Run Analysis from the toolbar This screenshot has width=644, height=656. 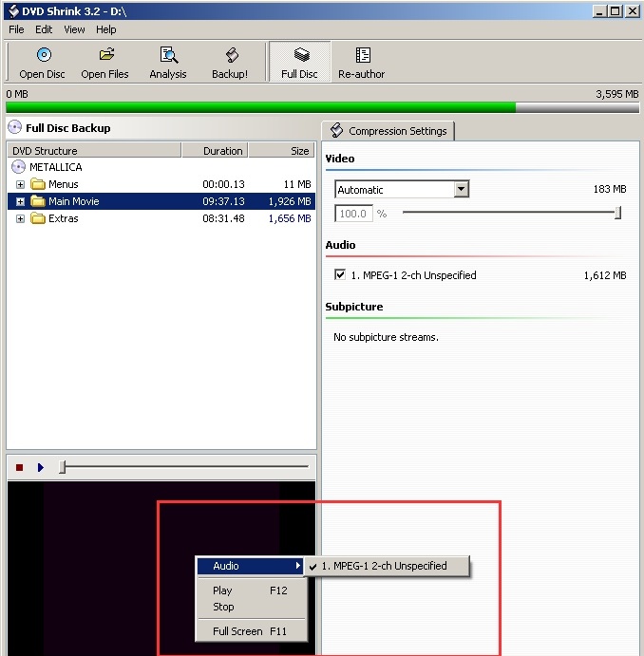tap(169, 55)
